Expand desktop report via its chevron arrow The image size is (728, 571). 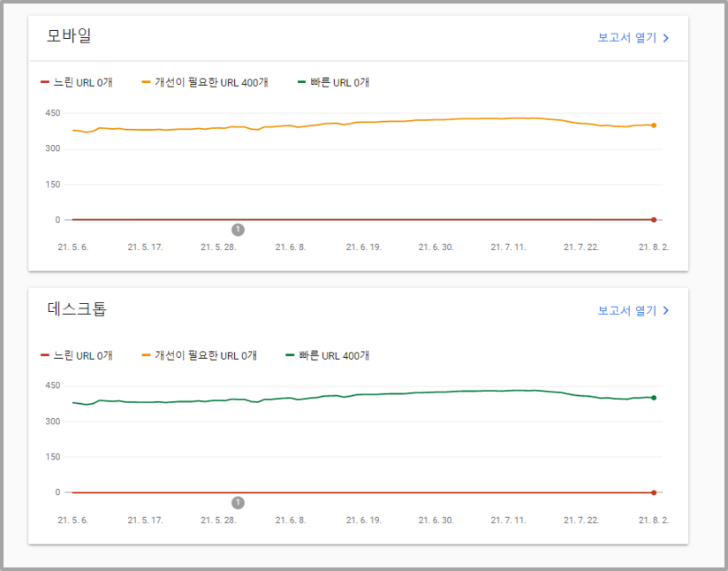point(668,311)
